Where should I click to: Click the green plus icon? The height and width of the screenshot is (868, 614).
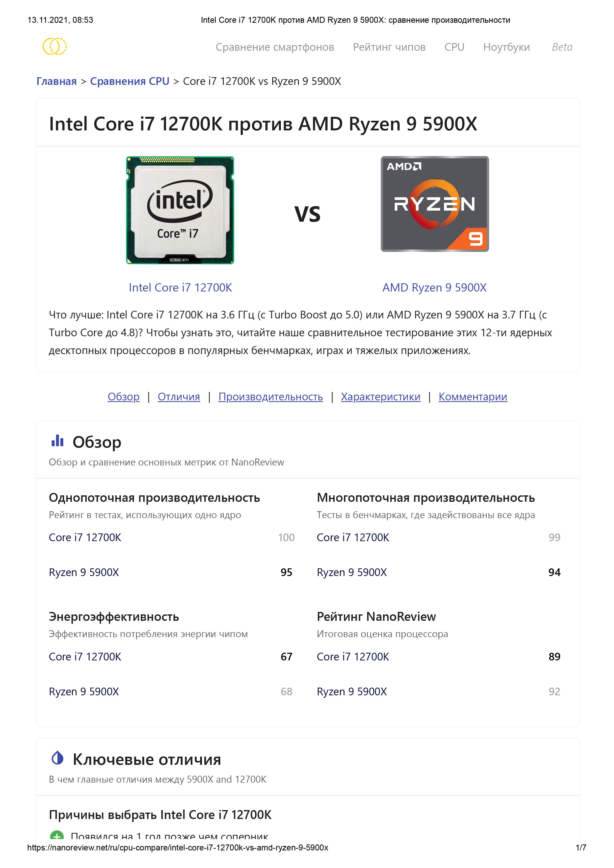pyautogui.click(x=57, y=836)
